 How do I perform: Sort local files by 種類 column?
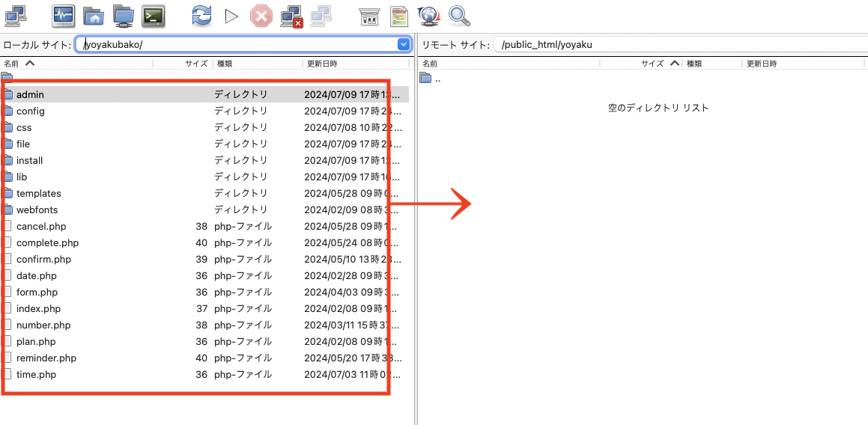(x=258, y=64)
